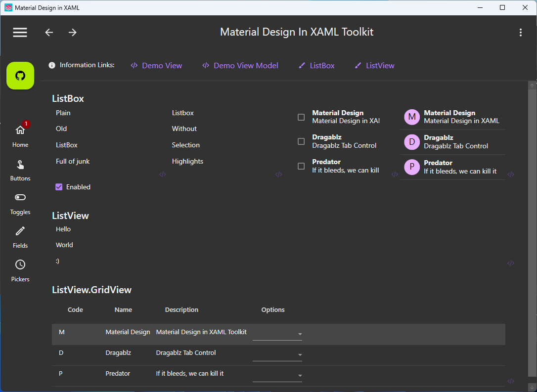This screenshot has height=392, width=537.
Task: Sort by the Name column header
Action: [123, 309]
